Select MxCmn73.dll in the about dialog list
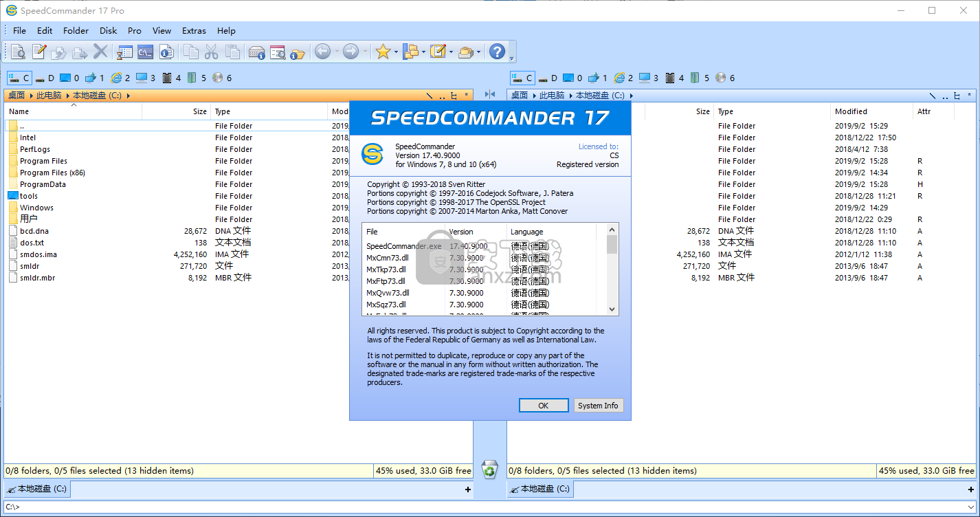980x517 pixels. point(387,258)
